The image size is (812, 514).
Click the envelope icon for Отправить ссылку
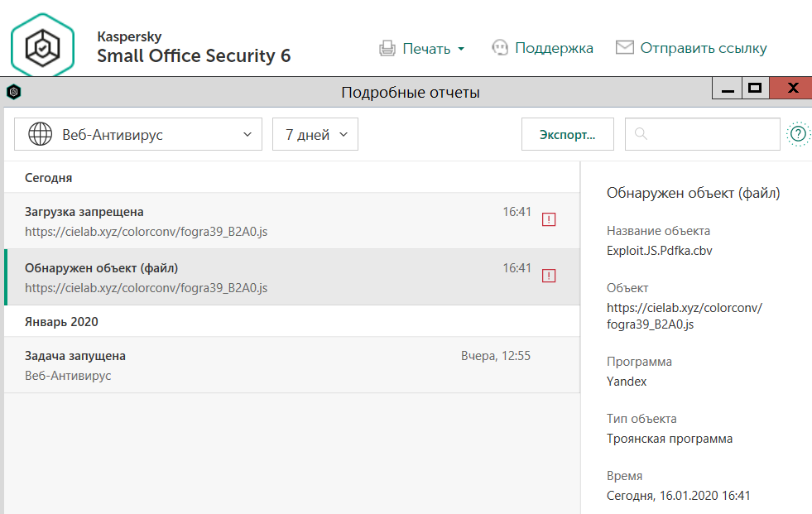(x=625, y=48)
